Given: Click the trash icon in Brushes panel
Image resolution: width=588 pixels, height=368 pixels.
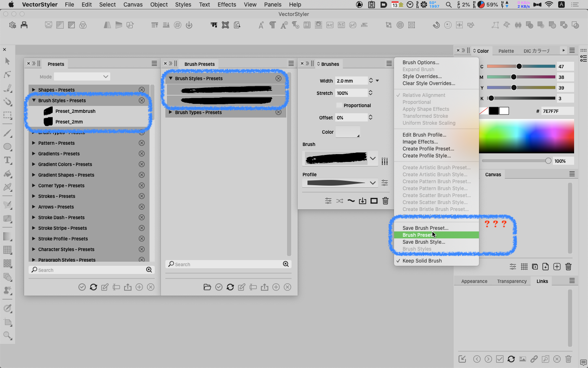Looking at the screenshot, I should [385, 201].
